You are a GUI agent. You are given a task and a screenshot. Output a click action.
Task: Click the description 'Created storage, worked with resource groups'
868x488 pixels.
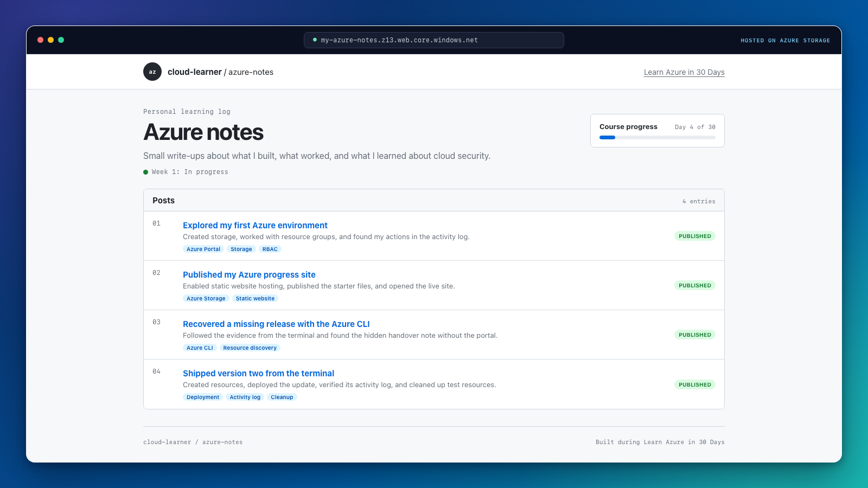tap(326, 236)
